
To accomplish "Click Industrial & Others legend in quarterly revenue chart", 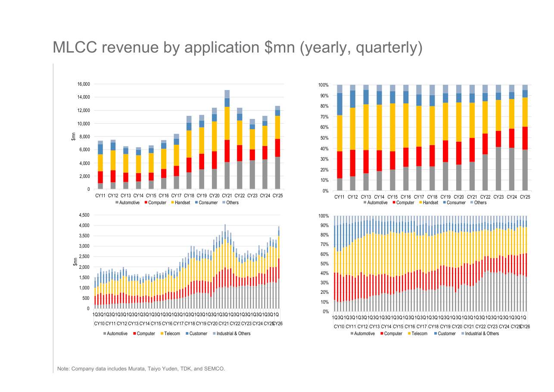I will 232,333.
